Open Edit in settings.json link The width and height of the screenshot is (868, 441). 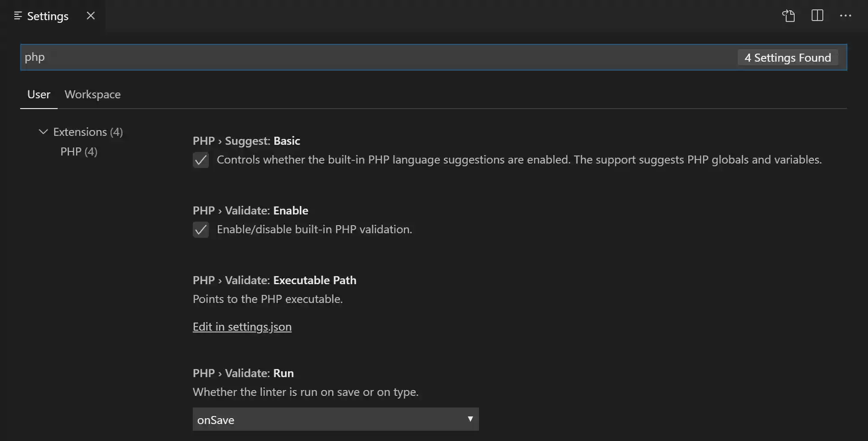[242, 327]
